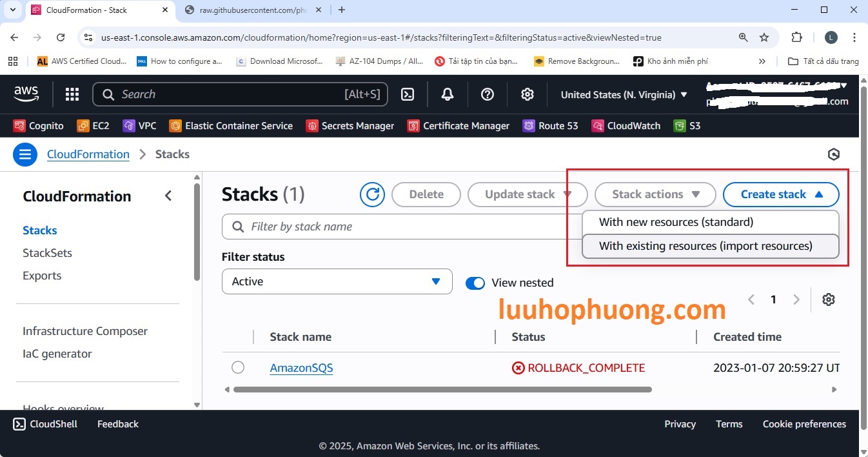Open the notifications bell

coord(448,95)
